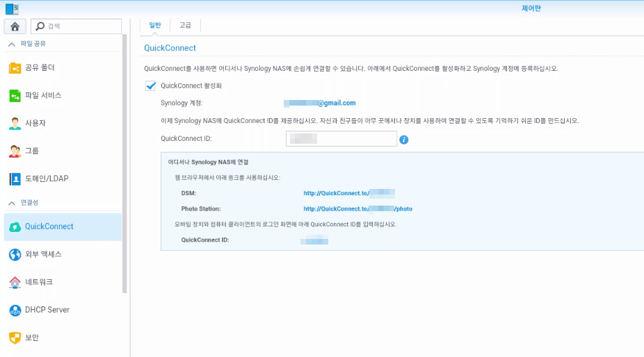This screenshot has width=644, height=357.
Task: Open the 파일 서비스 file services icon
Action: 15,96
